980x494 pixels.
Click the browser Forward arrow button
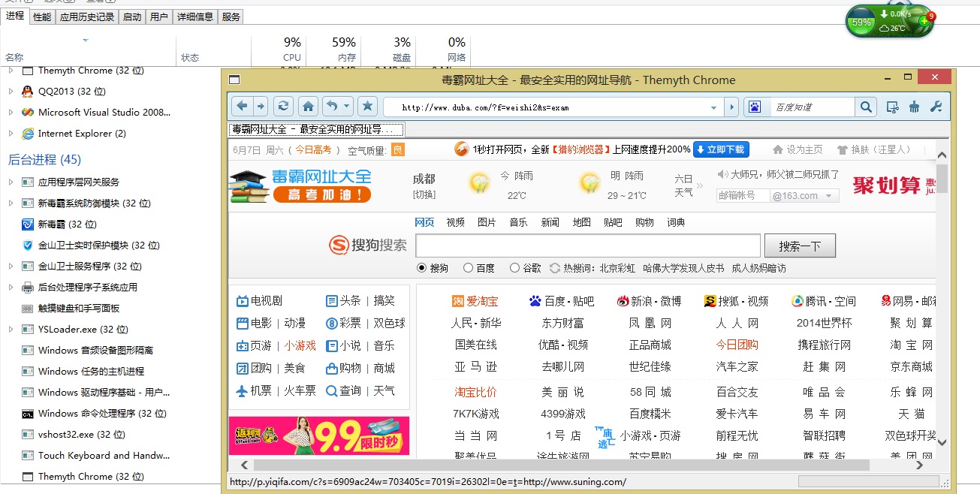(260, 106)
